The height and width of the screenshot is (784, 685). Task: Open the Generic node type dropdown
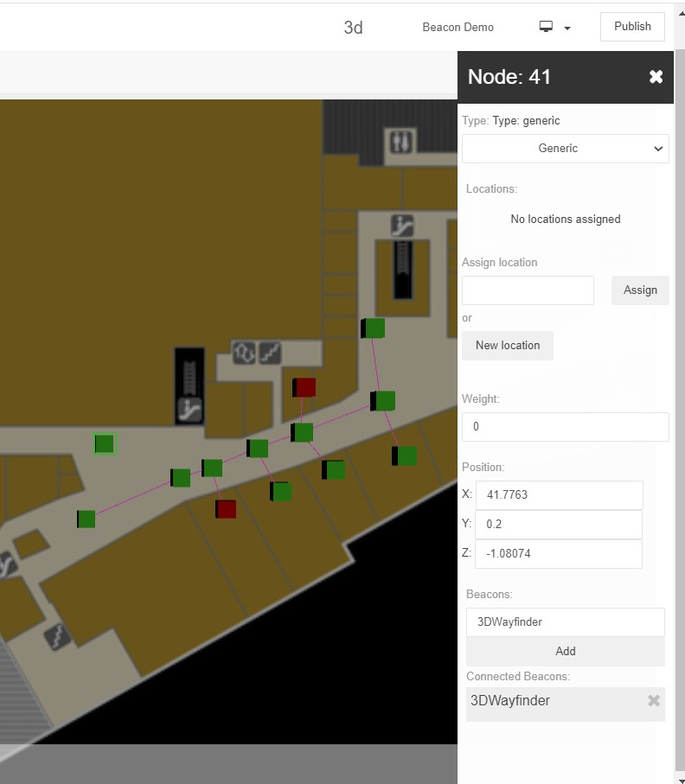tap(566, 149)
